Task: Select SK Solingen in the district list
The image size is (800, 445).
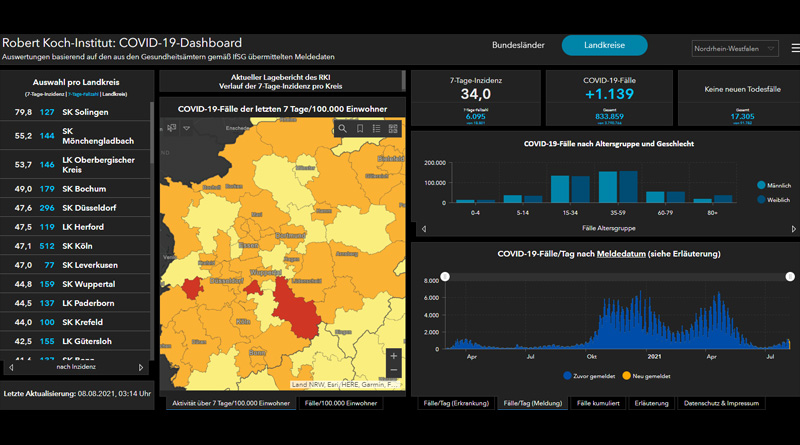Action: (75, 112)
